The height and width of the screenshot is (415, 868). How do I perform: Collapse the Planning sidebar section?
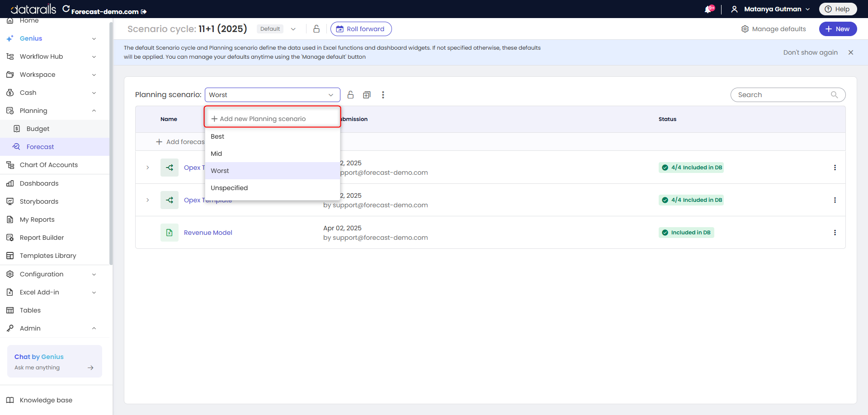94,111
